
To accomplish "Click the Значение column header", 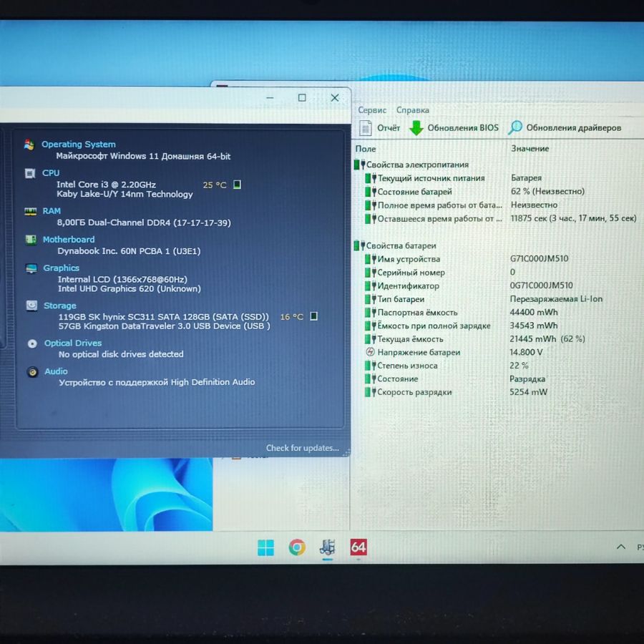I will click(x=530, y=148).
